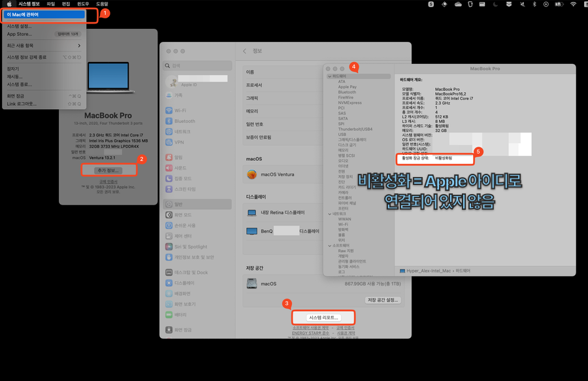Select 'Apple Pay' in hardware tree

click(x=348, y=87)
